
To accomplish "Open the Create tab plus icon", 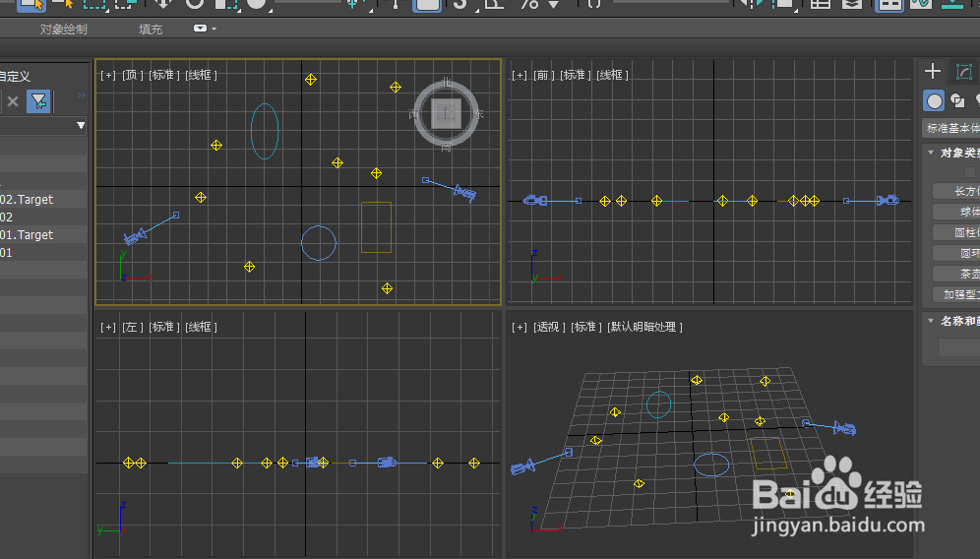I will [x=933, y=71].
